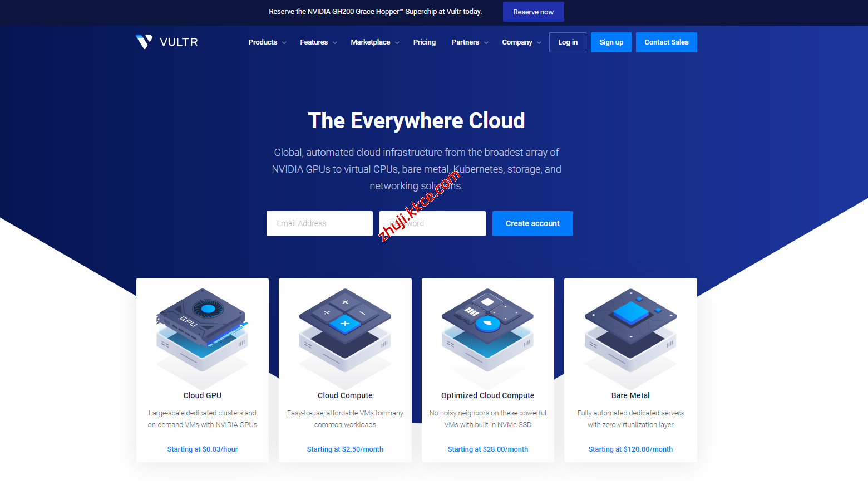Click the Email Address input field
This screenshot has width=868, height=499.
[x=319, y=223]
